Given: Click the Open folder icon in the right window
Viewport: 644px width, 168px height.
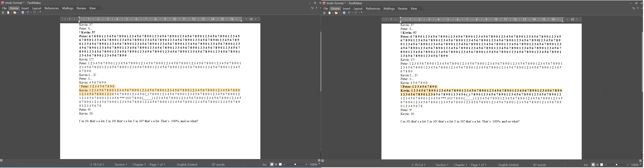Looking at the screenshot, I should click(x=336, y=13).
